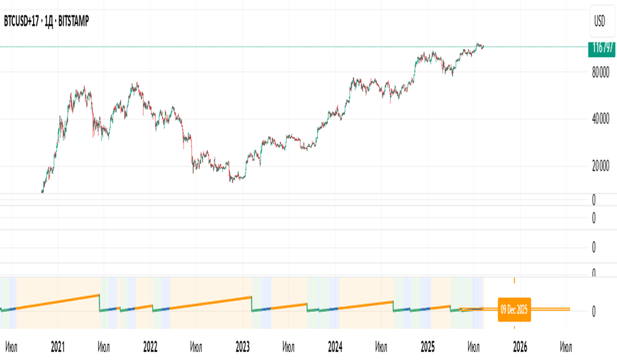Image resolution: width=617 pixels, height=364 pixels.
Task: Select 2024 on the time axis
Action: (x=335, y=347)
